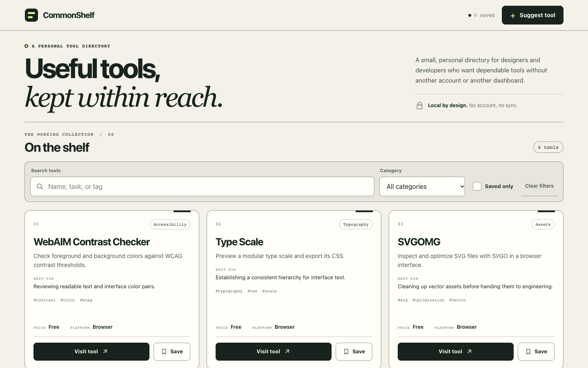This screenshot has height=368, width=588.
Task: Save the Type Scale tool
Action: (354, 352)
